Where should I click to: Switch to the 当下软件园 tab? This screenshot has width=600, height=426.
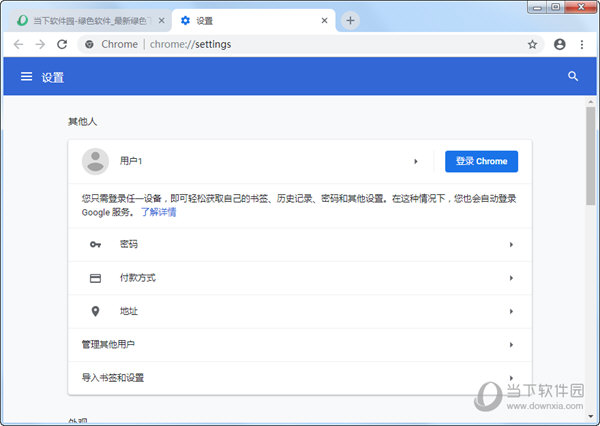click(x=89, y=20)
